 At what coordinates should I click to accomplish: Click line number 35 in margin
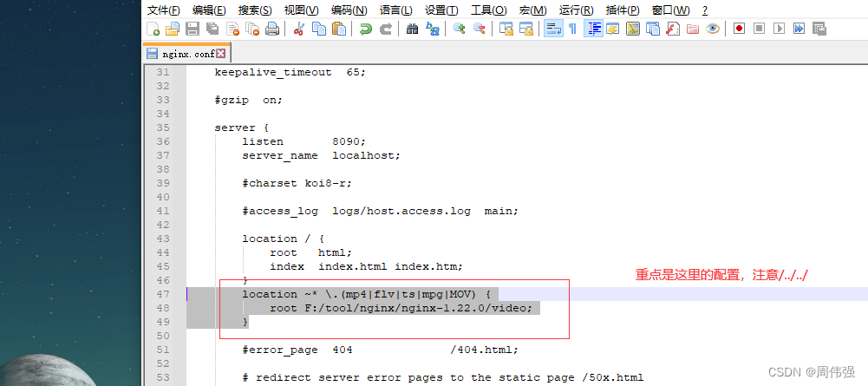162,128
